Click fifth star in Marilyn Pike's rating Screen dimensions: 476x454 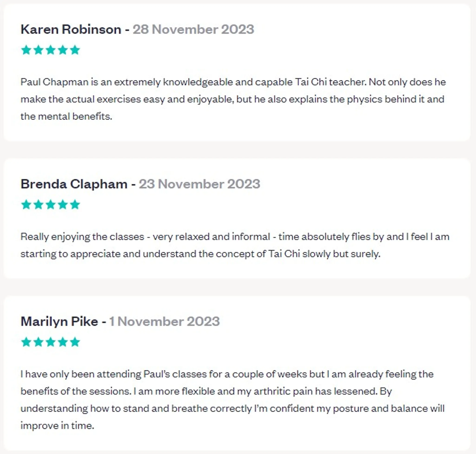point(75,342)
